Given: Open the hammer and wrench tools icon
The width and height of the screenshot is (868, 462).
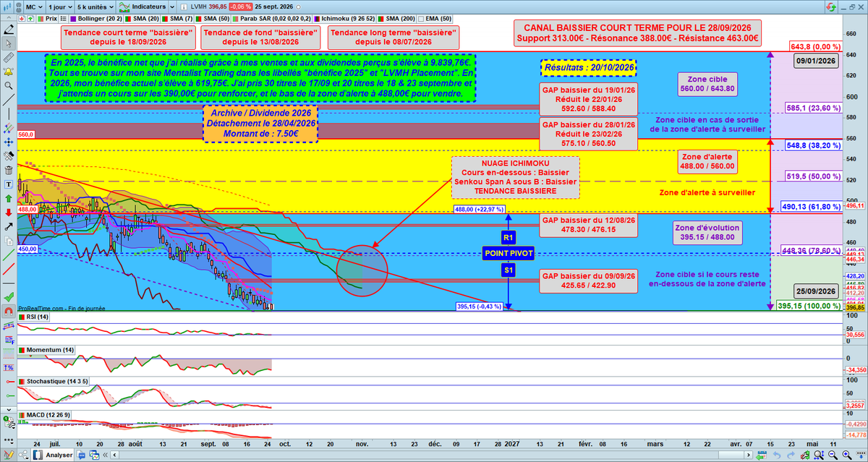Looking at the screenshot, I should coord(10,156).
